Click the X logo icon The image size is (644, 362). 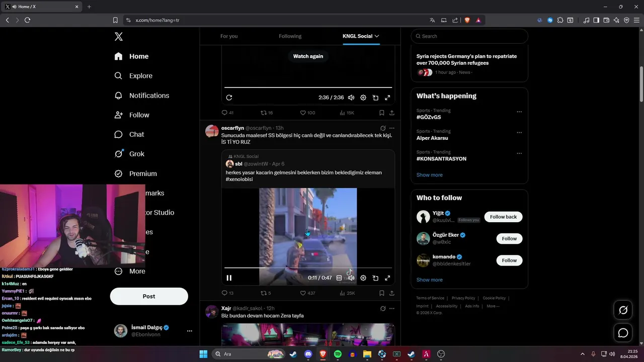click(x=119, y=36)
